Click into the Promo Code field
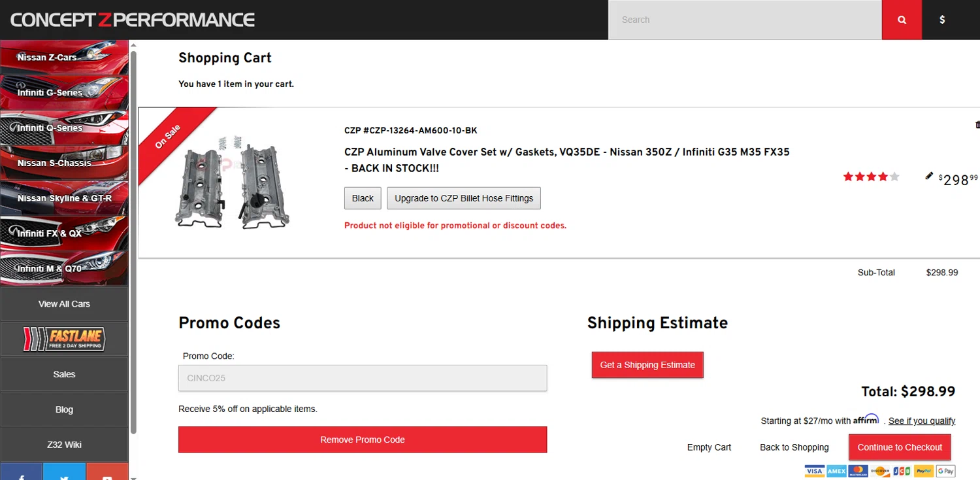980x480 pixels. pyautogui.click(x=363, y=378)
